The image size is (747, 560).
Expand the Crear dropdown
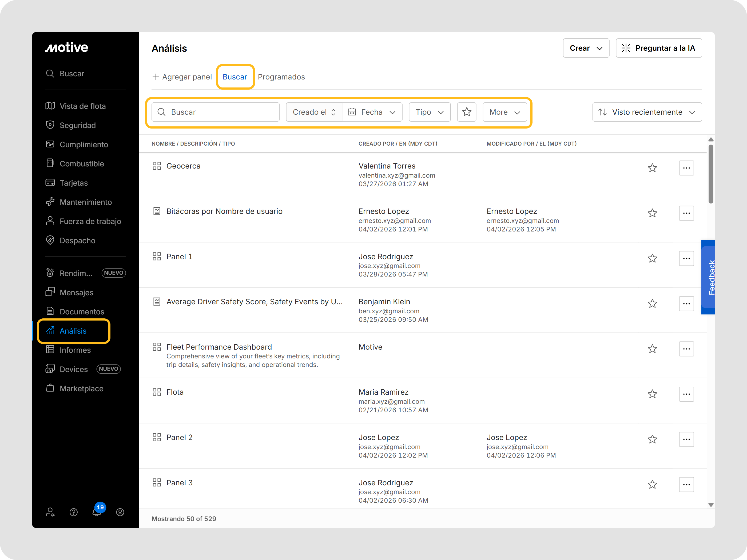pyautogui.click(x=586, y=48)
